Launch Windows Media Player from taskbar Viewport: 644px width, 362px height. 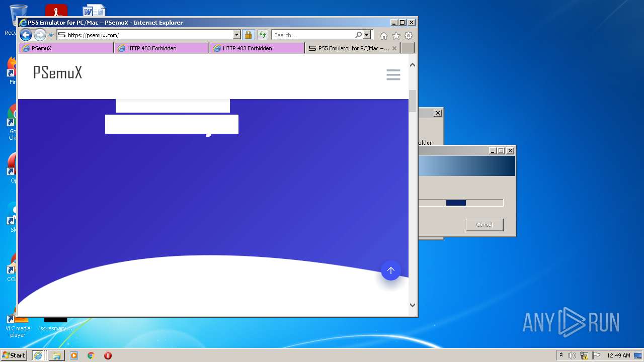[x=74, y=355]
